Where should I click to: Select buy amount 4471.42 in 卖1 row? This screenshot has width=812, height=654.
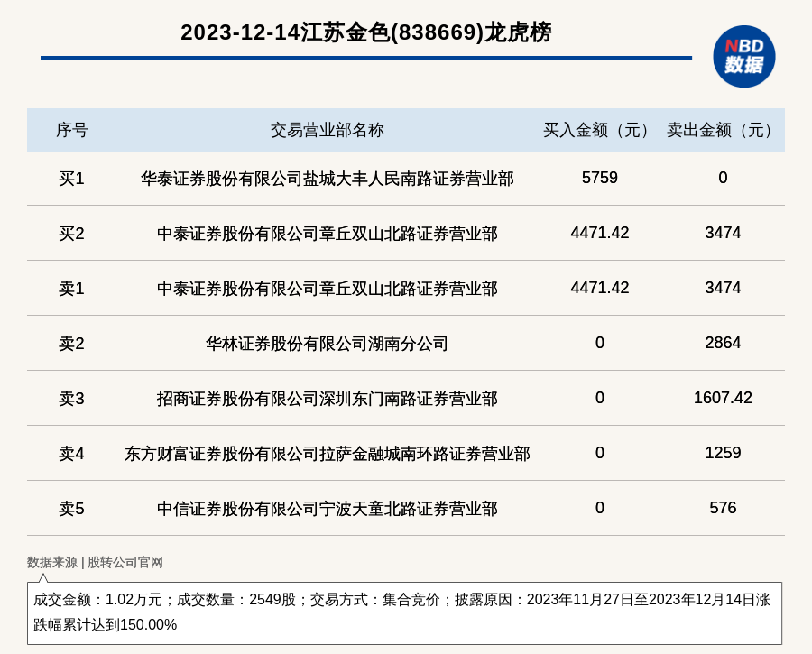pyautogui.click(x=600, y=288)
